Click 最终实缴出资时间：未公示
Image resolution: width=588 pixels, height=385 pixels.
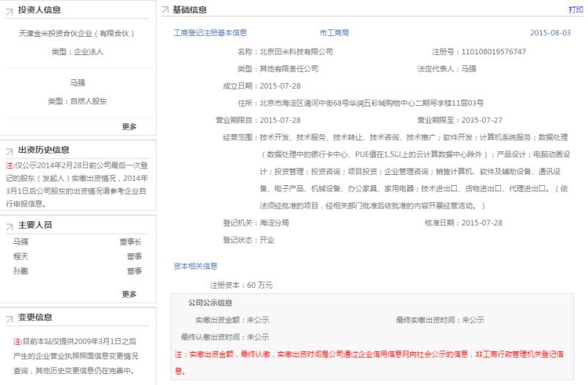tap(440, 320)
